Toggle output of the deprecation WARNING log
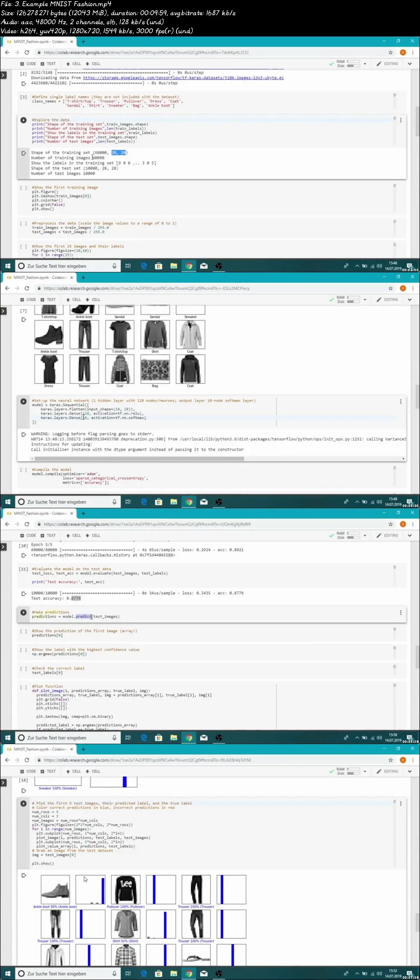420x980 pixels. point(24,434)
